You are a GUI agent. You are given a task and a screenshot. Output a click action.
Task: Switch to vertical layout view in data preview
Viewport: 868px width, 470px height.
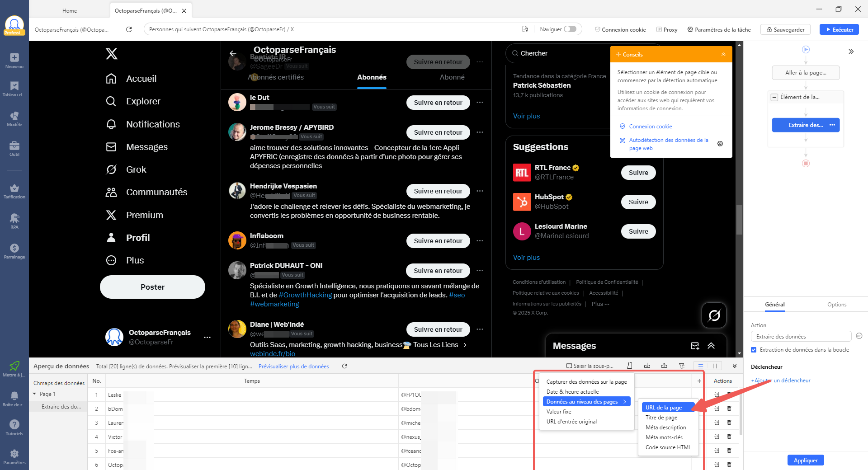click(715, 366)
